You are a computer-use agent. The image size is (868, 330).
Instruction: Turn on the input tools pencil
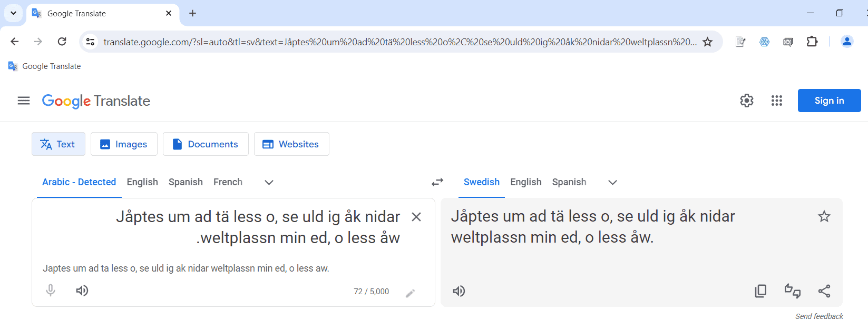tap(411, 293)
